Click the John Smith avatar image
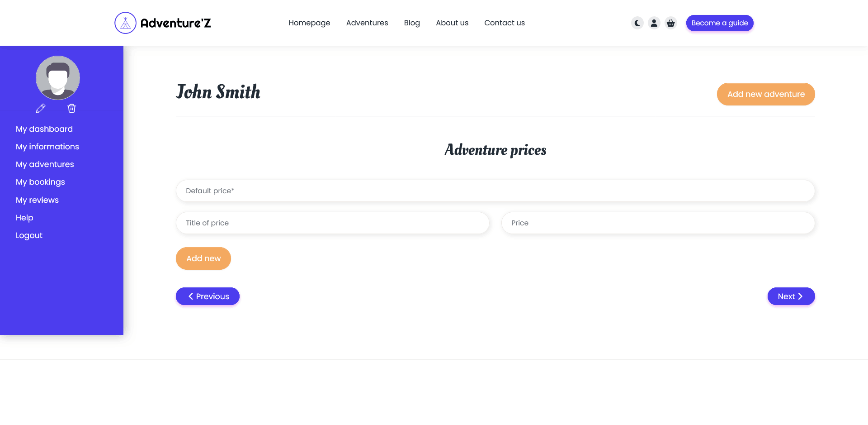This screenshot has width=868, height=425. point(58,78)
